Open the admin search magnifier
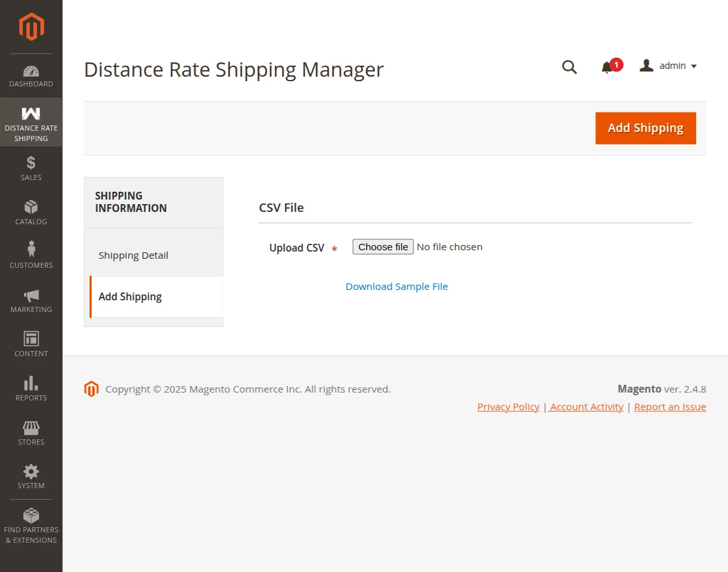This screenshot has width=728, height=572. (569, 67)
